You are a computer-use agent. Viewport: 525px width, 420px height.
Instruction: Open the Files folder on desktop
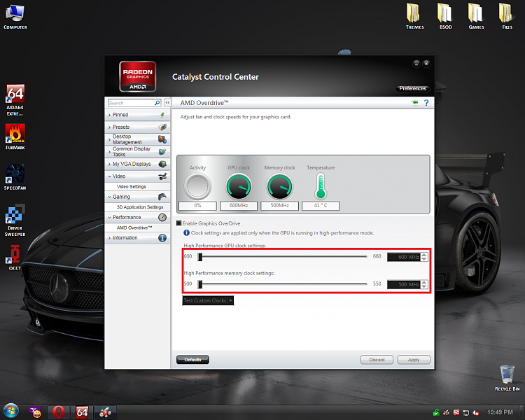coord(507,16)
